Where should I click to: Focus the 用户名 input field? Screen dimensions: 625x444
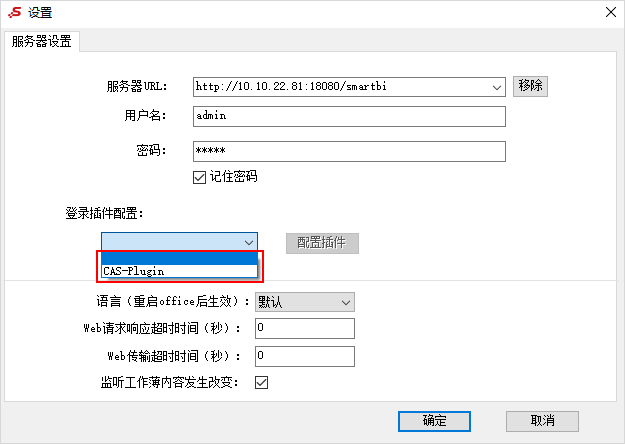(x=349, y=116)
